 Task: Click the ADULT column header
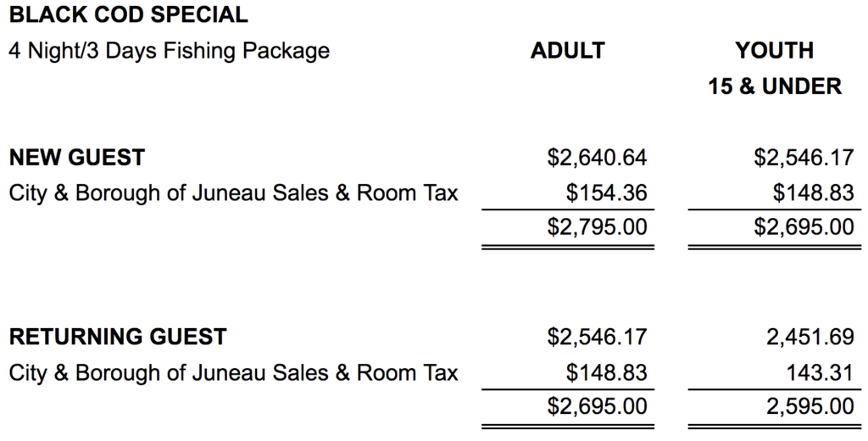click(x=567, y=51)
